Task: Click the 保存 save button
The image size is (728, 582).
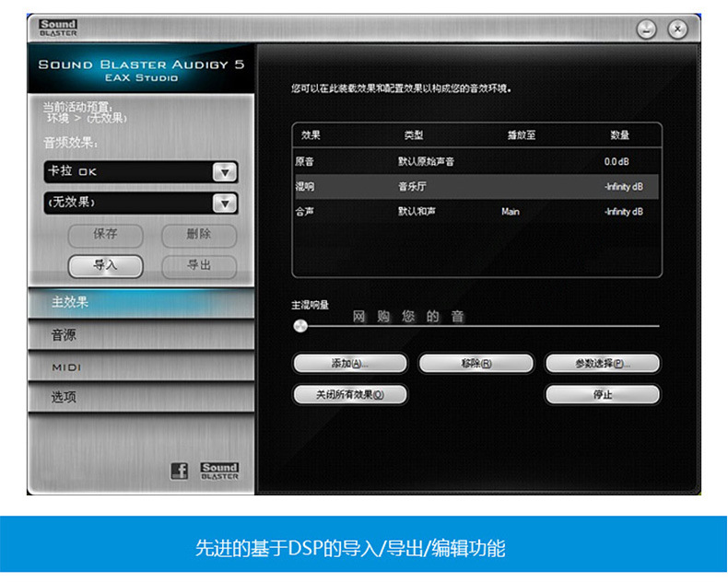Action: 105,235
